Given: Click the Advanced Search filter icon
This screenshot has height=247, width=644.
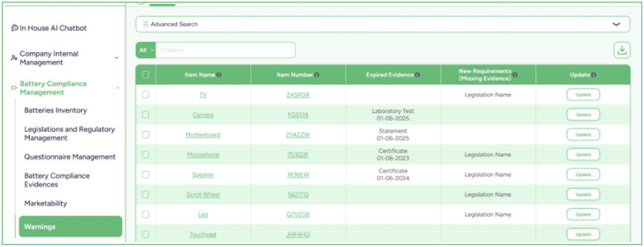Looking at the screenshot, I should [145, 24].
